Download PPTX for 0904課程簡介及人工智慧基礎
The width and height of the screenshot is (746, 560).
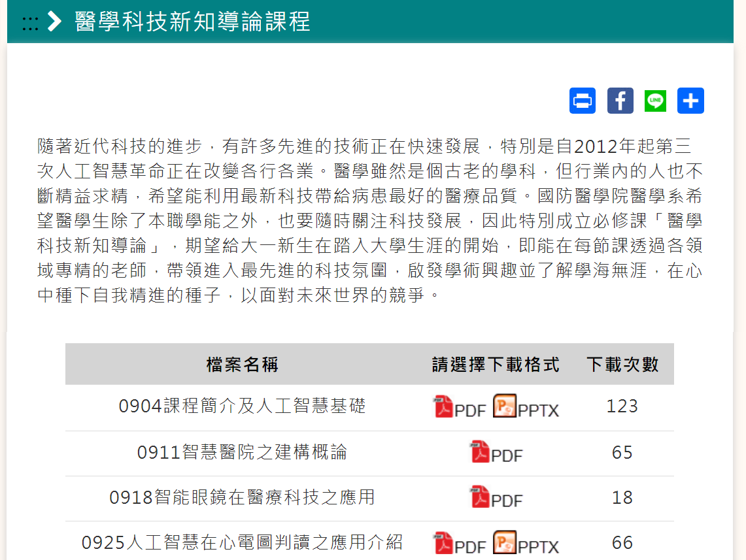tap(526, 407)
